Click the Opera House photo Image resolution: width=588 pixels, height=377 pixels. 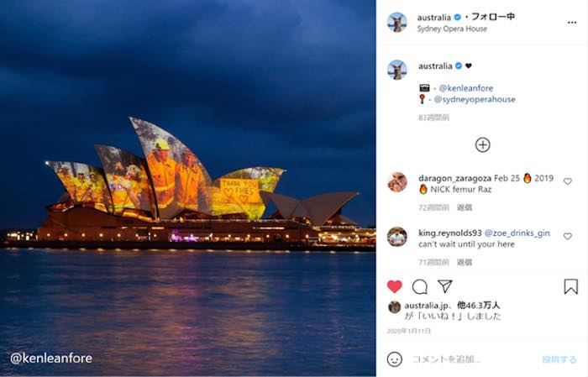point(188,188)
